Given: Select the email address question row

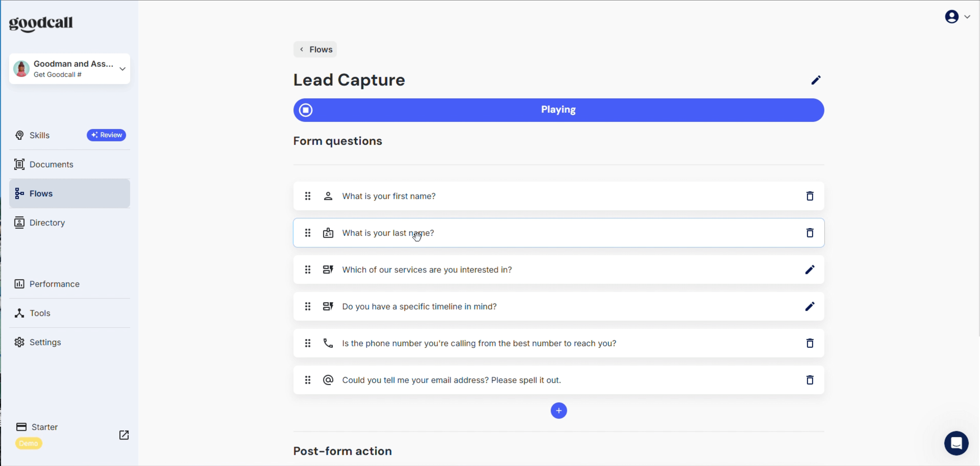Looking at the screenshot, I should (x=559, y=380).
